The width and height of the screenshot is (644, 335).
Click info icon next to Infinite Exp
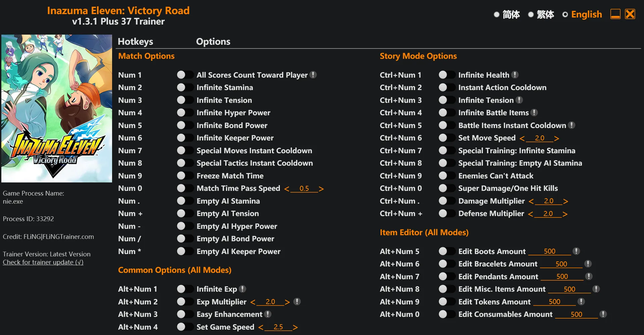click(243, 289)
